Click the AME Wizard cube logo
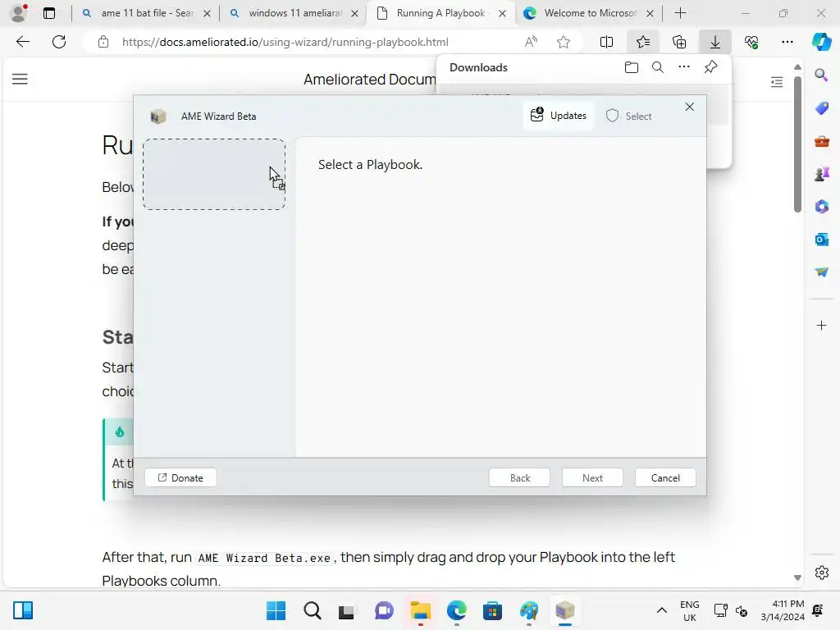The width and height of the screenshot is (840, 630). [x=158, y=116]
